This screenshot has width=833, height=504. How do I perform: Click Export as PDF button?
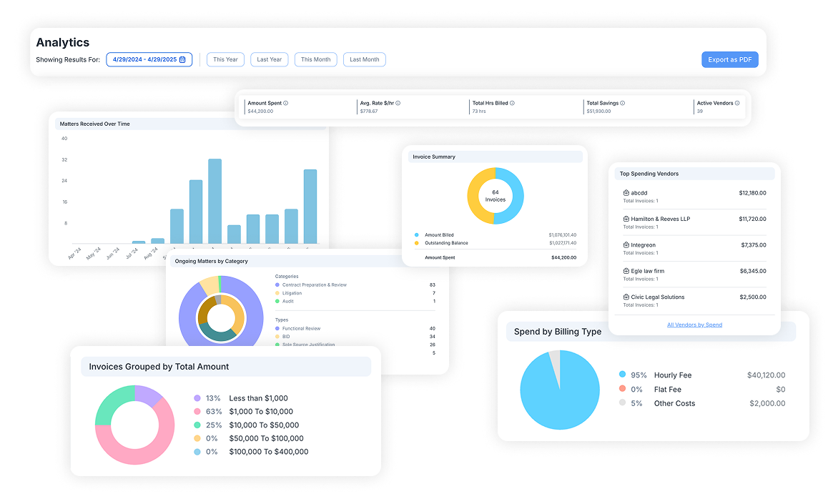point(730,59)
